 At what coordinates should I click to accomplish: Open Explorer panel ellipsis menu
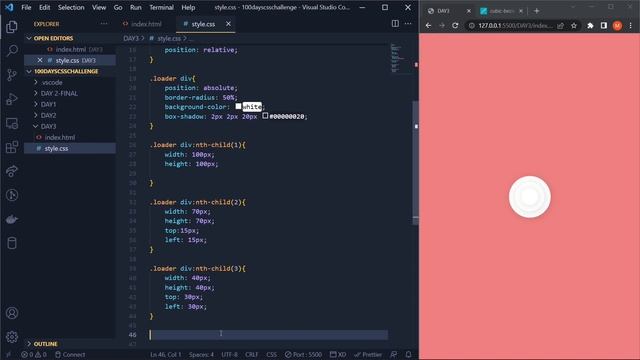pyautogui.click(x=104, y=24)
